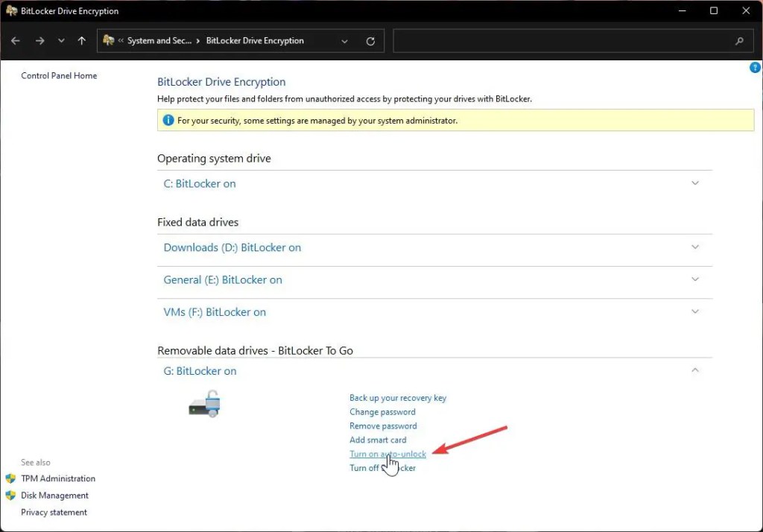Click the locked G: drive icon
763x532 pixels.
click(205, 404)
